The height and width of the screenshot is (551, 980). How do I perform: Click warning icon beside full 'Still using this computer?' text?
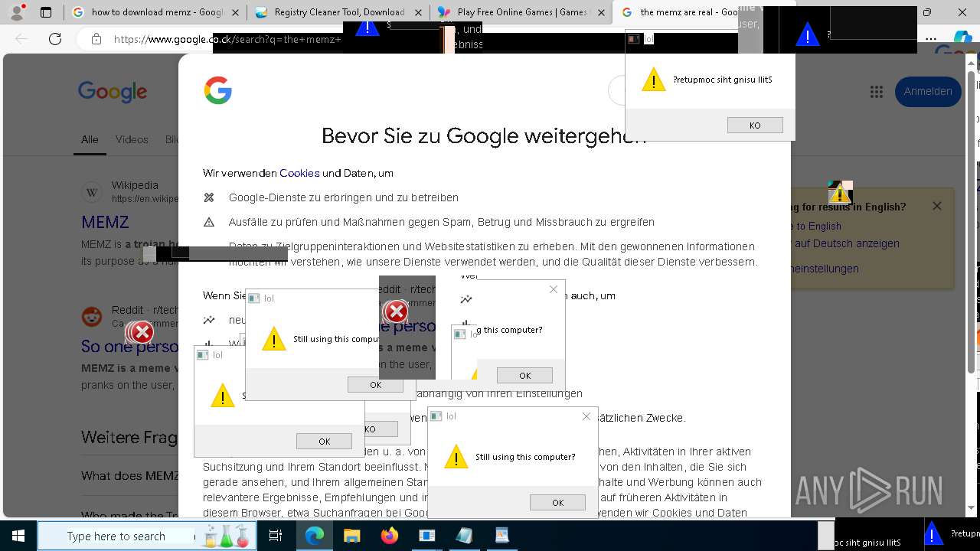(x=456, y=457)
